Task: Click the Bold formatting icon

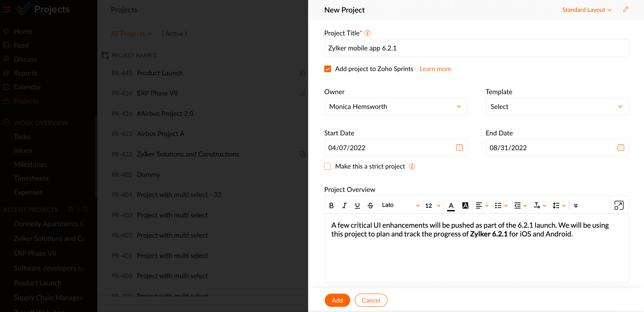Action: pos(331,205)
